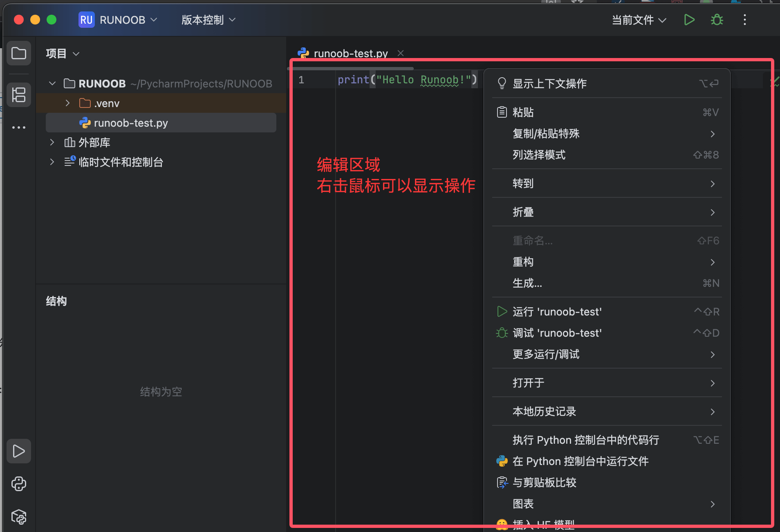Click the Debug bug icon in toolbar
The height and width of the screenshot is (532, 780).
[717, 20]
